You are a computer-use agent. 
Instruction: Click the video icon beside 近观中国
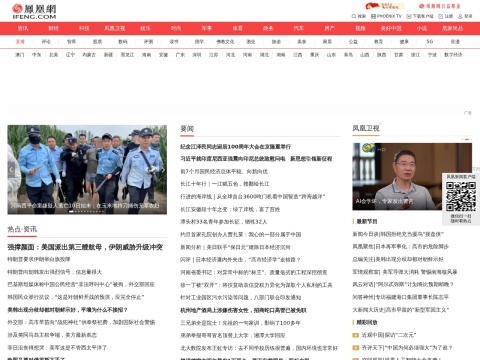click(356, 335)
